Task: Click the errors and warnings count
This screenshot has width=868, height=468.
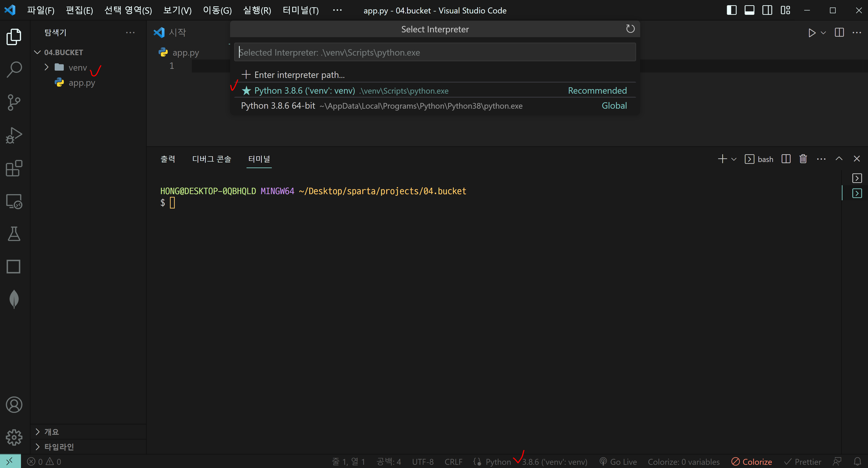Action: [x=44, y=462]
